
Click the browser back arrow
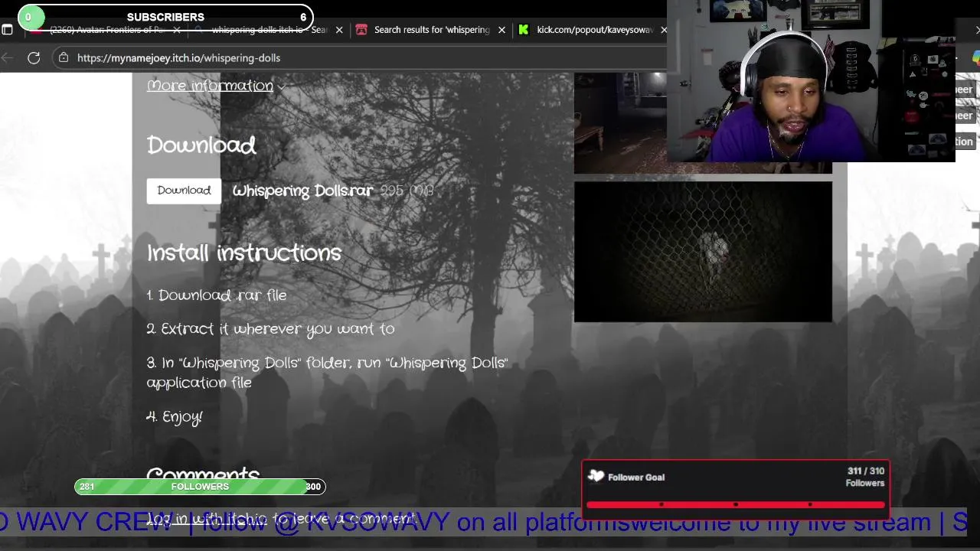6,57
